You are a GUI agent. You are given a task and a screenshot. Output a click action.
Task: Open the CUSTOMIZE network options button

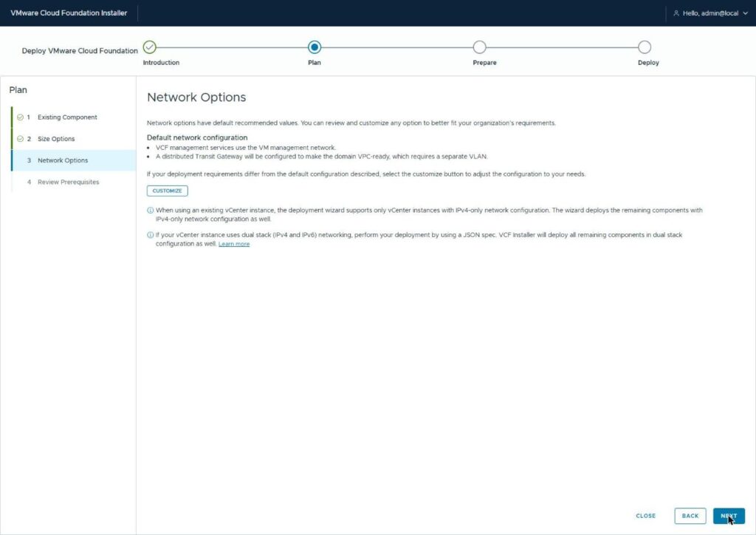click(x=168, y=191)
